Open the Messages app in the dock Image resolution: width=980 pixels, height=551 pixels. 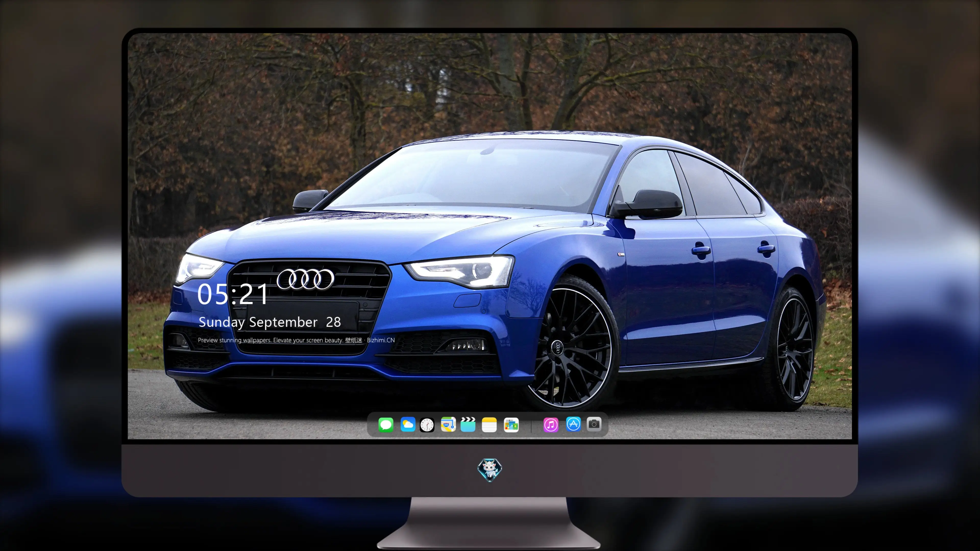click(x=386, y=425)
